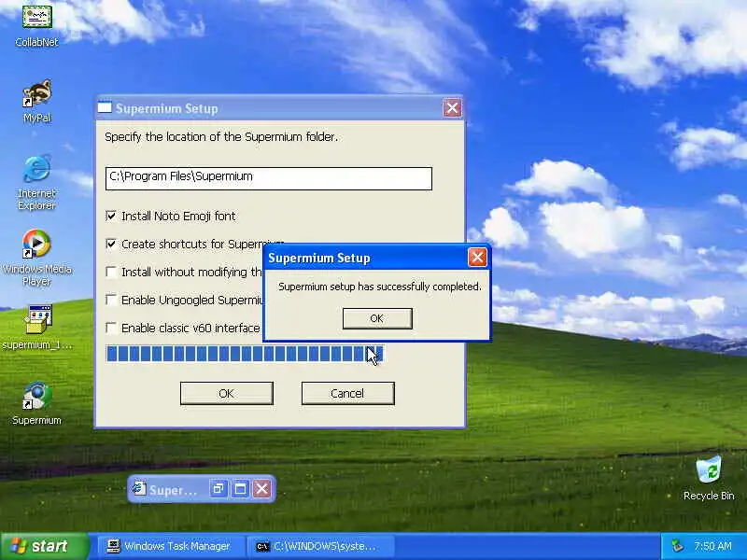Click the Supermium Setup title bar icon
Image resolution: width=747 pixels, height=560 pixels.
[x=105, y=108]
